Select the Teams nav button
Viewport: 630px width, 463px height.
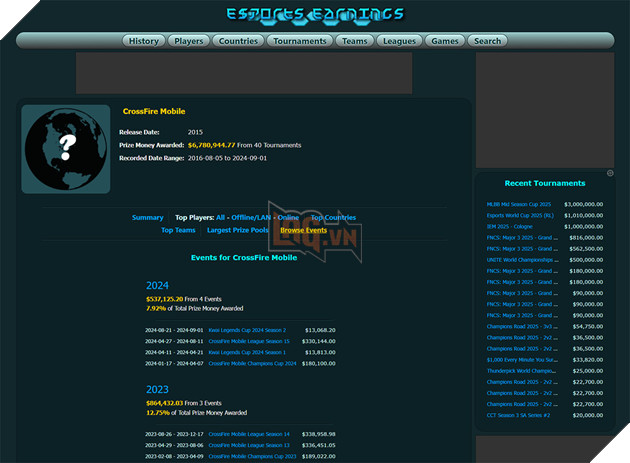[354, 41]
